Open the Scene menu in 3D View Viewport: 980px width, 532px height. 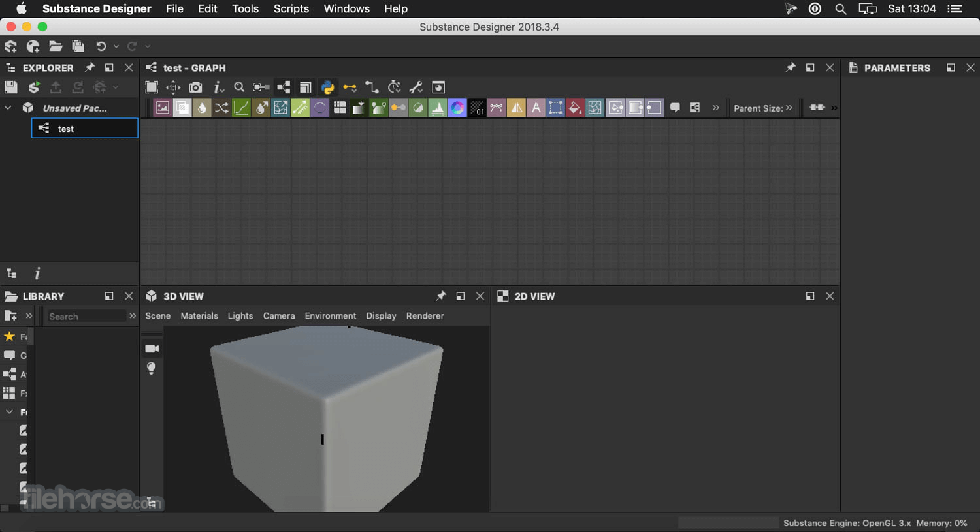157,316
